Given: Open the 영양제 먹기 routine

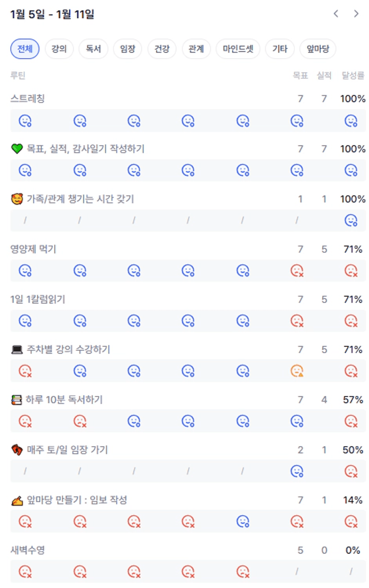Looking at the screenshot, I should tap(33, 249).
